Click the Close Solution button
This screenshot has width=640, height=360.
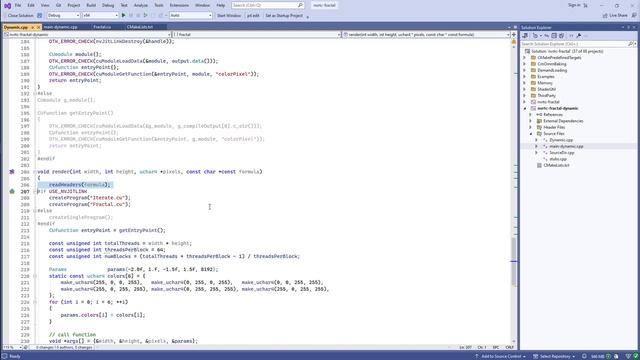(x=20, y=16)
